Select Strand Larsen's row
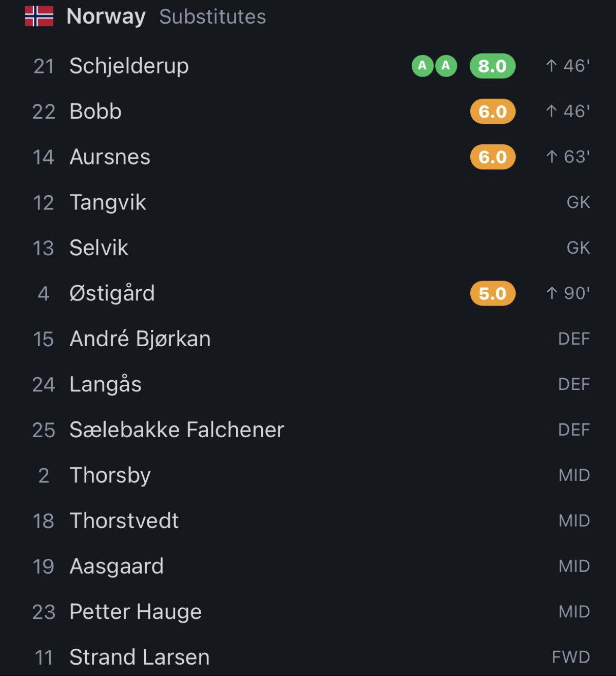Screen dimensions: 616x676 (x=308, y=657)
